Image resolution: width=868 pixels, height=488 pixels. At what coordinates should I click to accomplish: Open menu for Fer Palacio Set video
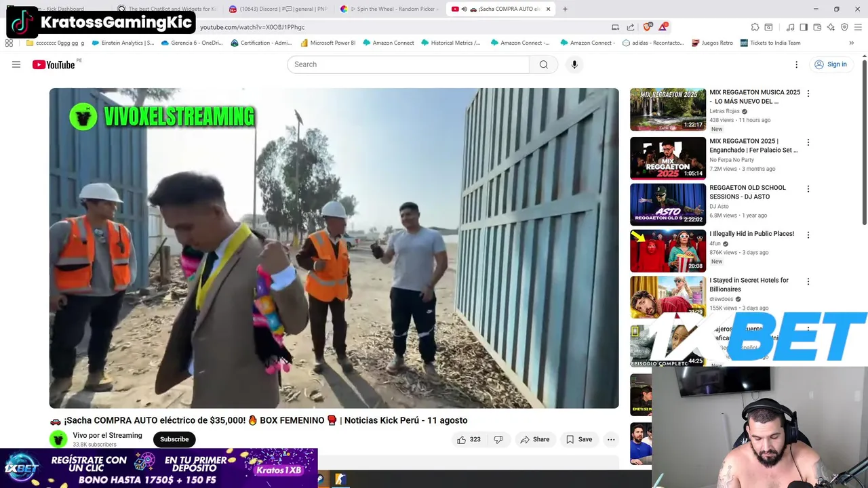[x=808, y=142]
